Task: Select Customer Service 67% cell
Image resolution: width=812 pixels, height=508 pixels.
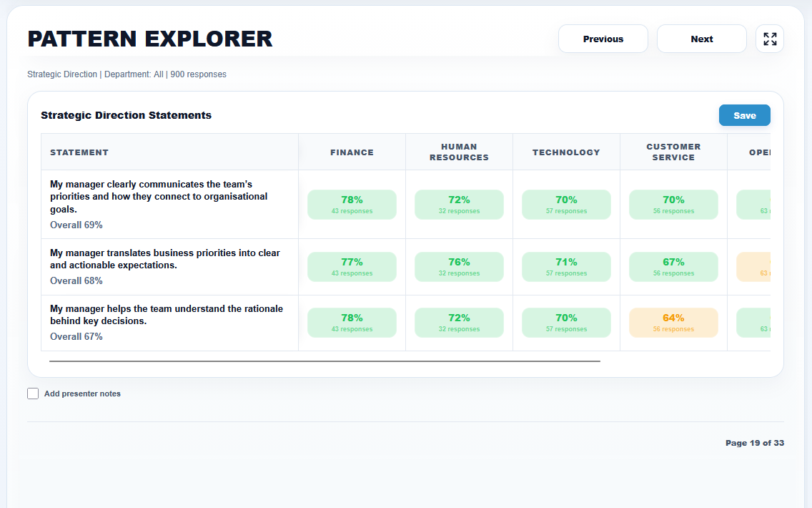Action: [673, 266]
